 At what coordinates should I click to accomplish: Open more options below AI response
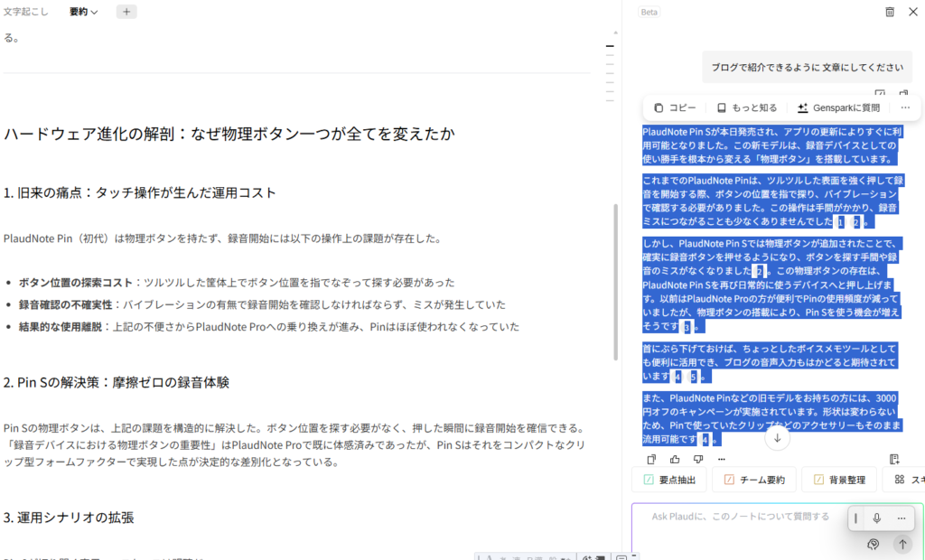tap(721, 460)
